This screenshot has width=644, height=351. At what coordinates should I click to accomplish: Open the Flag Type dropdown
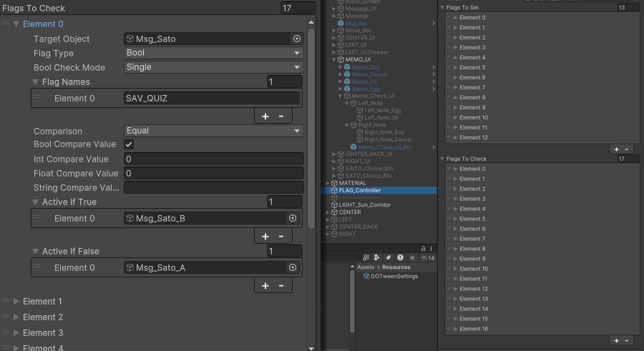213,53
